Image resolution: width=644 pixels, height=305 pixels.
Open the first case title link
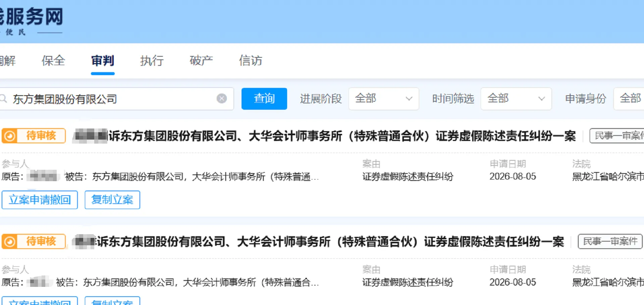coord(324,136)
